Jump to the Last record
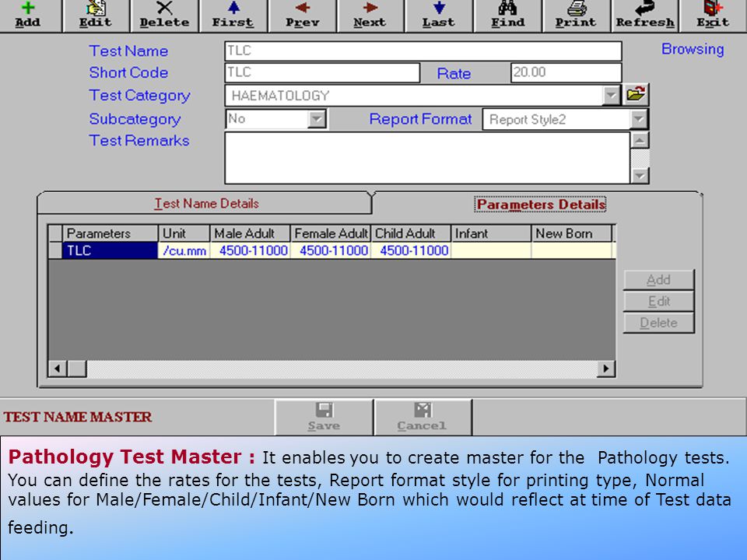The height and width of the screenshot is (560, 747). tap(439, 16)
